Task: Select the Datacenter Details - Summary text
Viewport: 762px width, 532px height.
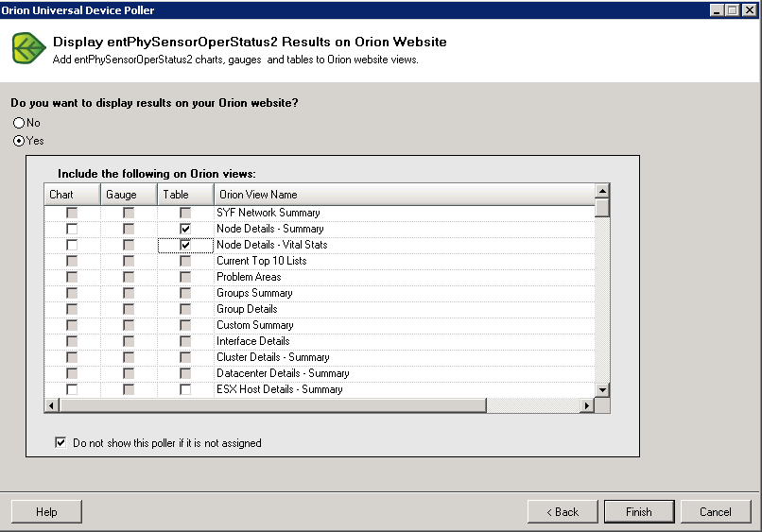Action: [283, 373]
